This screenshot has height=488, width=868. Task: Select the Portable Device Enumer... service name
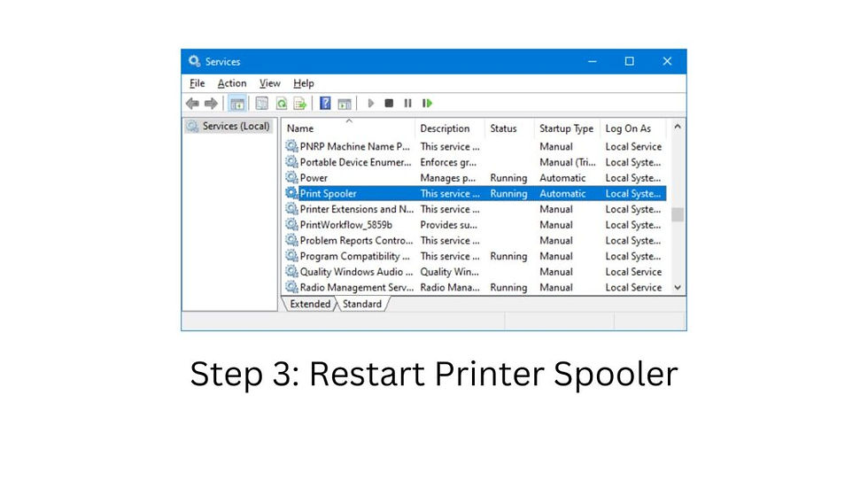coord(355,162)
